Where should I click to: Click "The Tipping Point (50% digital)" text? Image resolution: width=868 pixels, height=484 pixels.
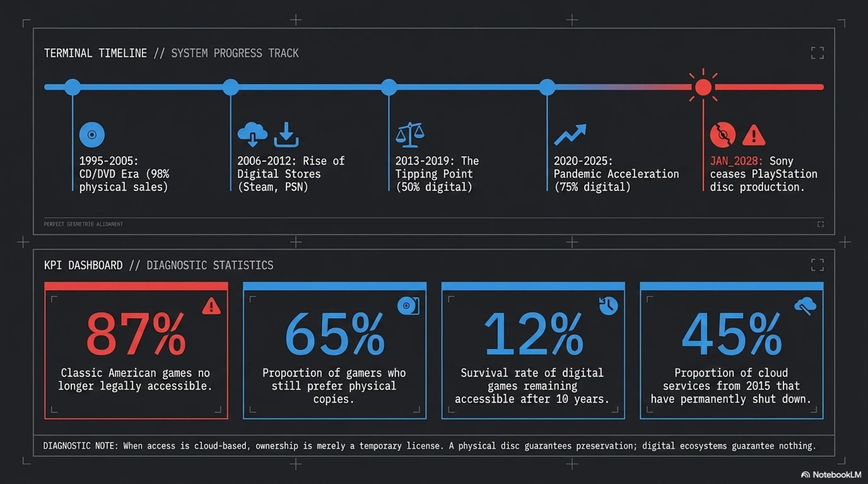tap(437, 174)
